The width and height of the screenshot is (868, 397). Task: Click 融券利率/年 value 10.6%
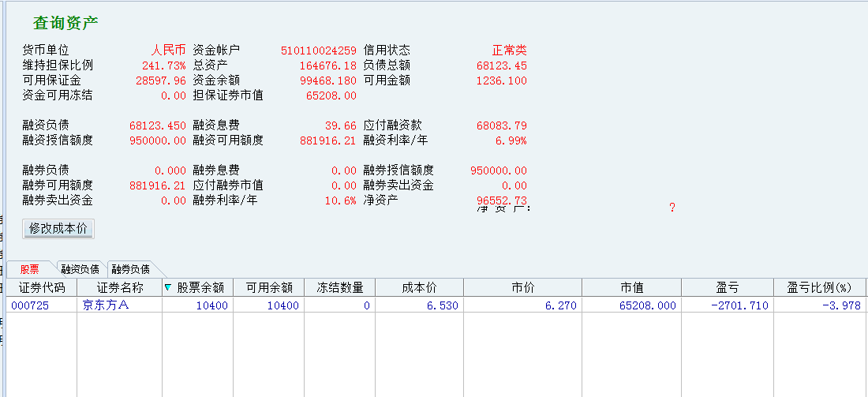point(340,200)
